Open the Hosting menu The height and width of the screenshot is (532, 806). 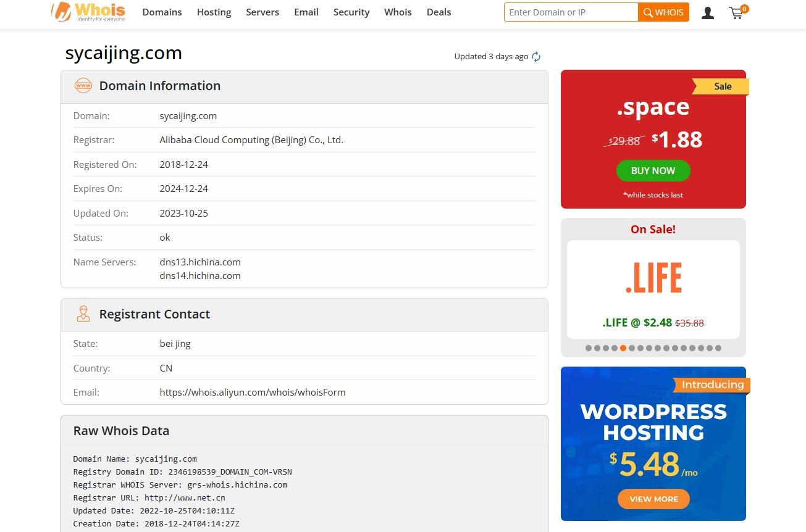(x=214, y=12)
